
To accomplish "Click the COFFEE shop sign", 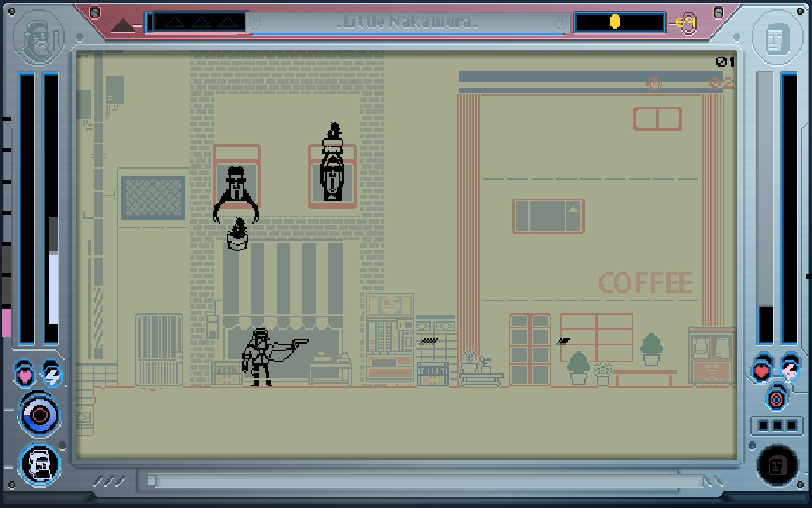I will coord(645,284).
